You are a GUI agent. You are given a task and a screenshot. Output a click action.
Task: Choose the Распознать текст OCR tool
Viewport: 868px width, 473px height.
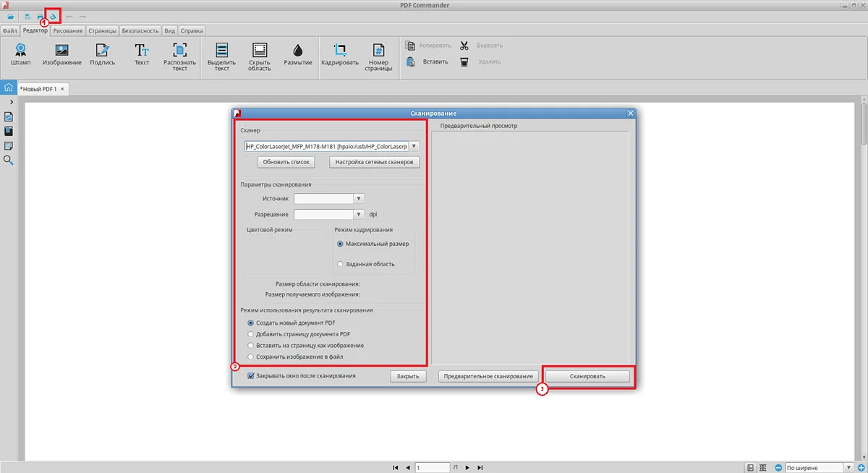coord(179,51)
